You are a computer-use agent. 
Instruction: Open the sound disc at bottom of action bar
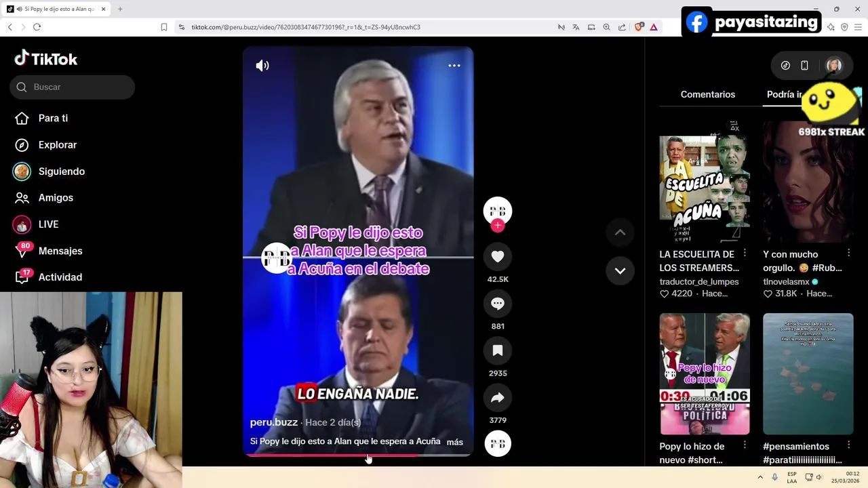coord(498,443)
